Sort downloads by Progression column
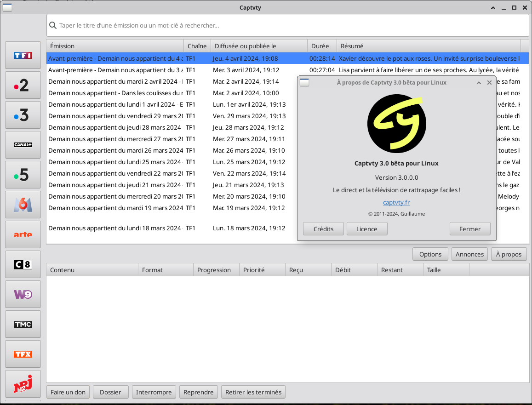This screenshot has width=532, height=405. [216, 270]
